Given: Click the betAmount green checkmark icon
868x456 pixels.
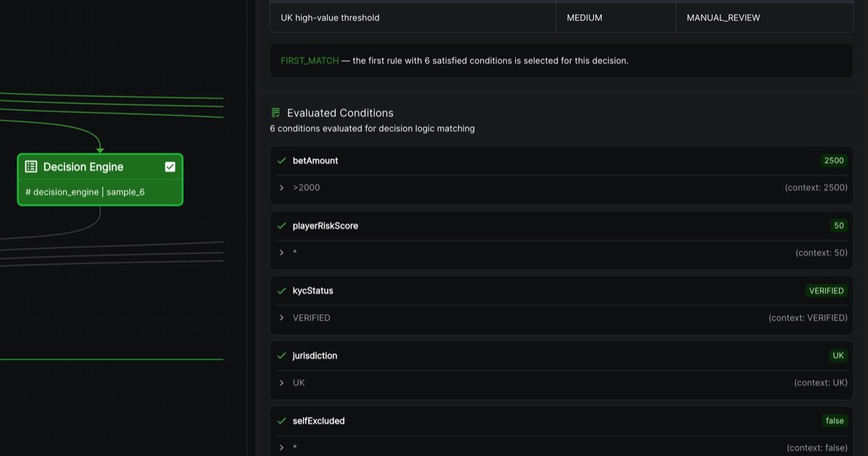Looking at the screenshot, I should [x=282, y=161].
